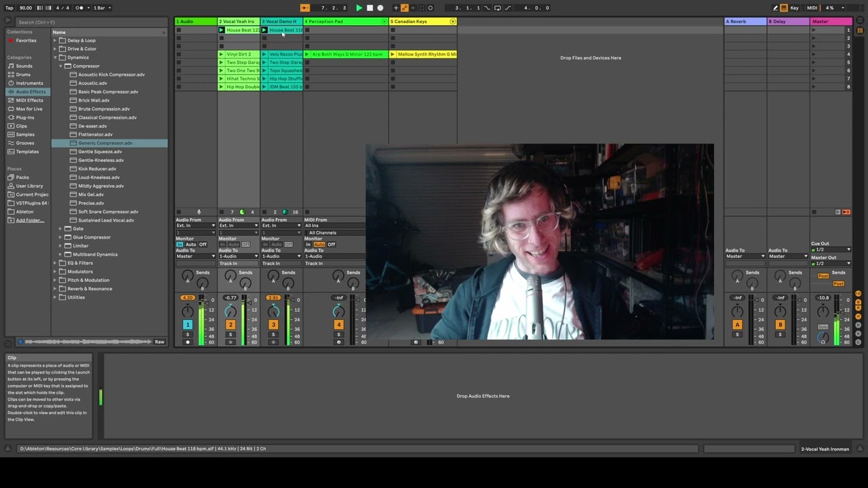
Task: Open Plug-ins category
Action: coord(25,117)
